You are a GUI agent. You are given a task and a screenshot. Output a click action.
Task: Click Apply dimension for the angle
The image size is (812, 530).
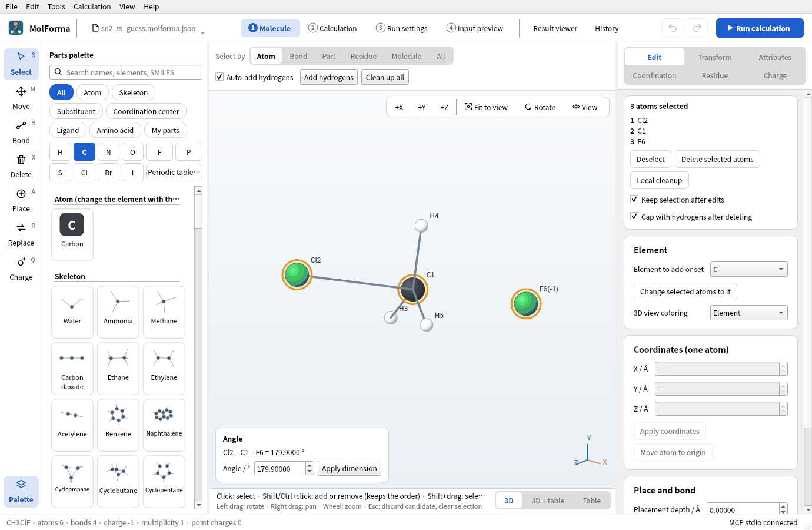pyautogui.click(x=350, y=468)
